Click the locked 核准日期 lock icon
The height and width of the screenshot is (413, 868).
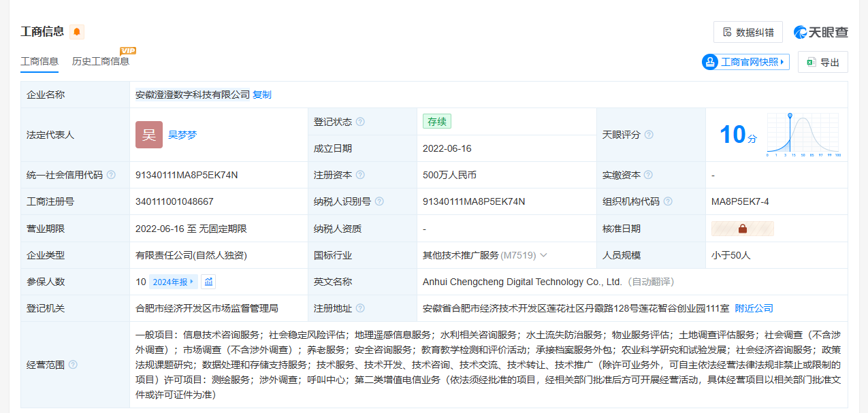tap(743, 229)
